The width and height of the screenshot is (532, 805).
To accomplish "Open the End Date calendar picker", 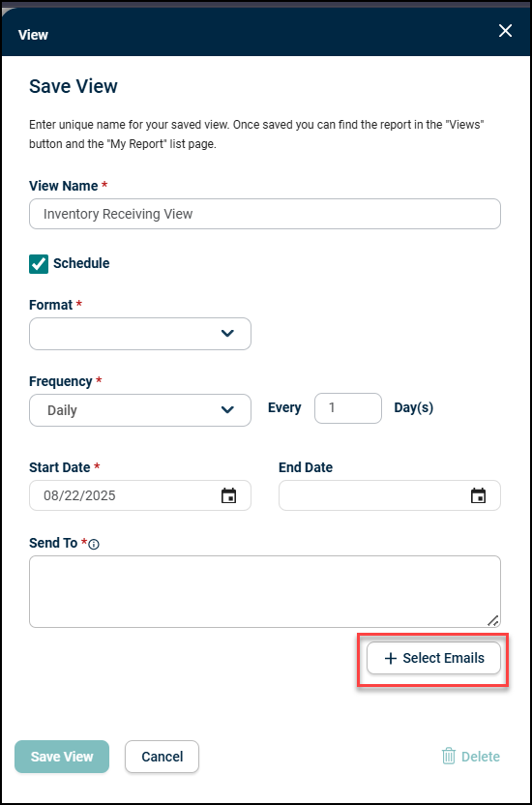I will tap(478, 495).
